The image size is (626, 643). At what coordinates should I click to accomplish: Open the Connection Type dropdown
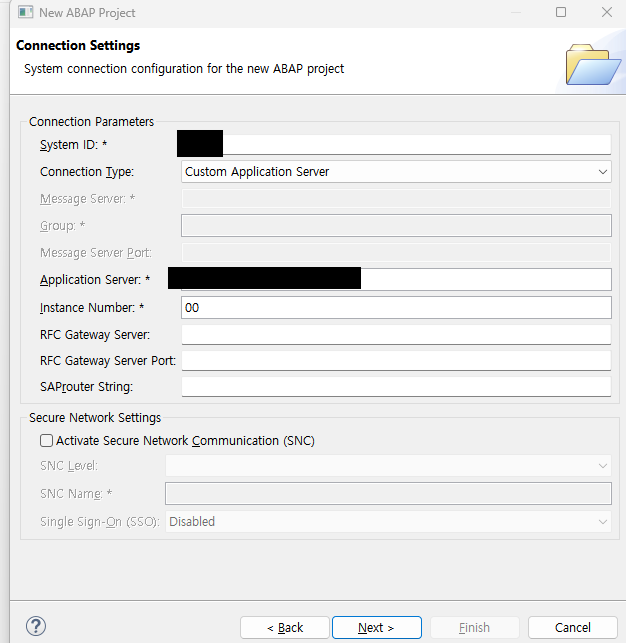[396, 171]
